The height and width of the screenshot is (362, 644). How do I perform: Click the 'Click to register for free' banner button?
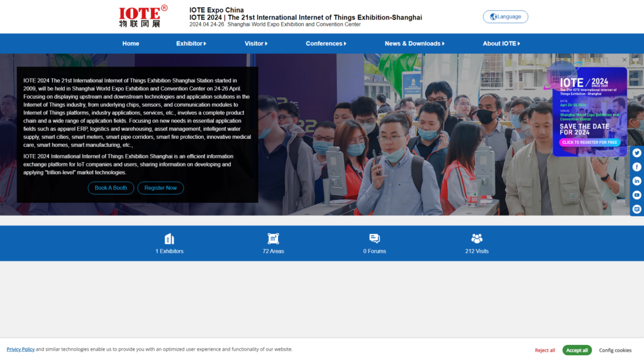point(589,143)
